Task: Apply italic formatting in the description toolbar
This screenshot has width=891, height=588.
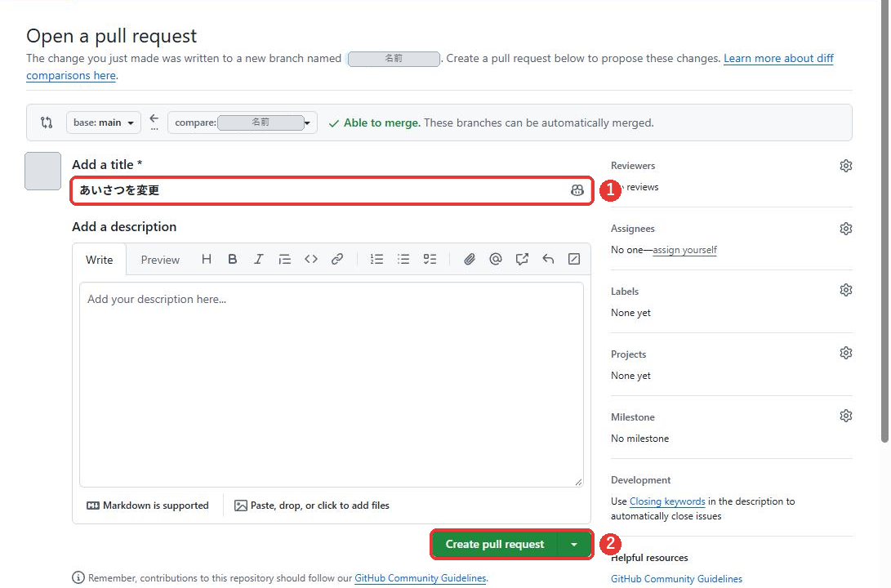Action: [259, 259]
